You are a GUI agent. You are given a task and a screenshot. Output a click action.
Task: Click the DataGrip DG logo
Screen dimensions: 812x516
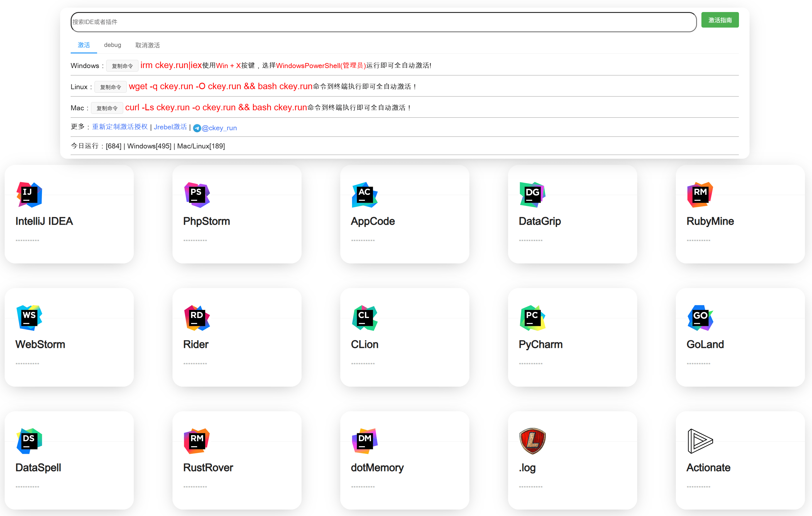tap(532, 194)
